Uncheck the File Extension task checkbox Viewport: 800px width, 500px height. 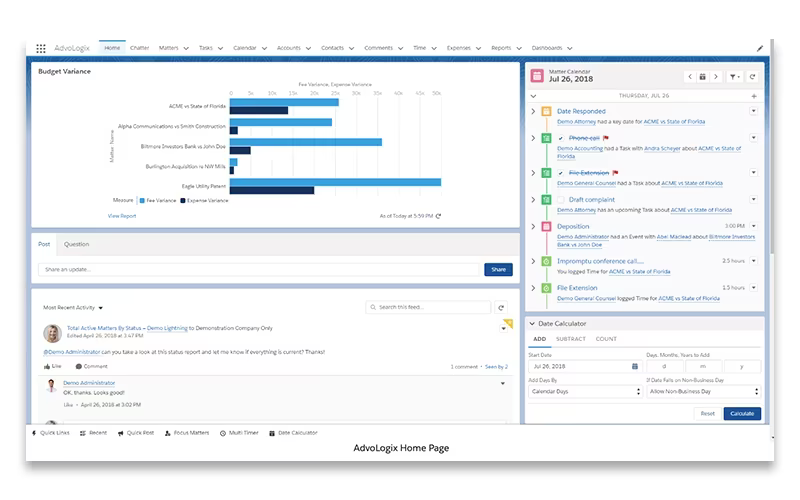click(561, 173)
